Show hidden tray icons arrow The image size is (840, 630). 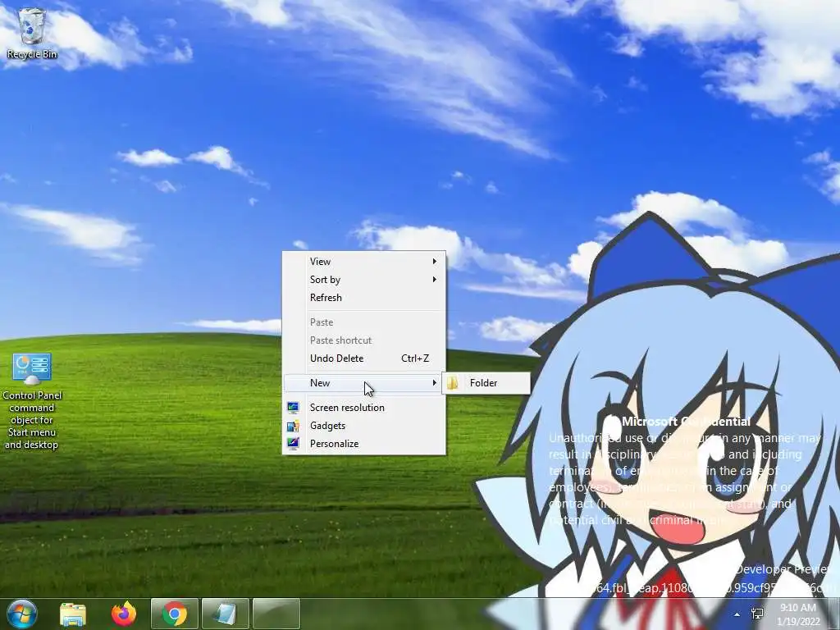(737, 614)
